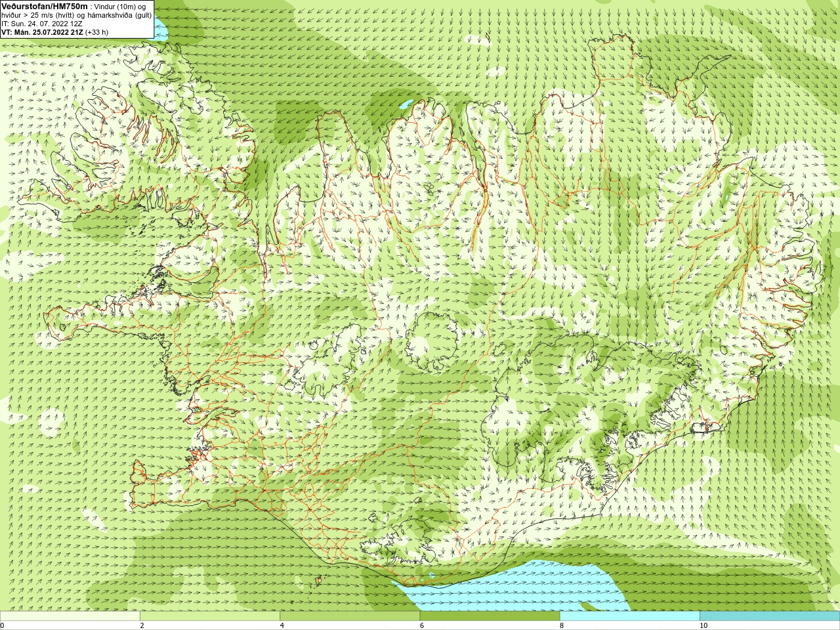The width and height of the screenshot is (840, 630).
Task: Click the '4' label on the colorbar
Action: pyautogui.click(x=282, y=625)
